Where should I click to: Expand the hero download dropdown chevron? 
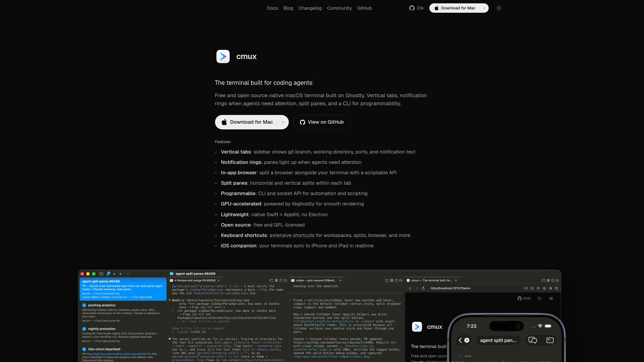coord(283,122)
